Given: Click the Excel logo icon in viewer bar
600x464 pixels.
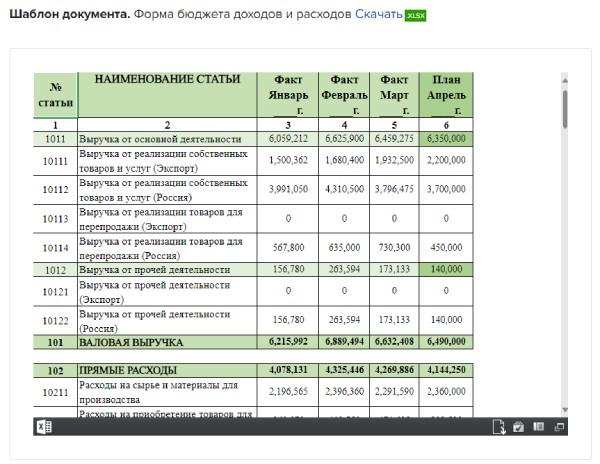Looking at the screenshot, I should [44, 427].
